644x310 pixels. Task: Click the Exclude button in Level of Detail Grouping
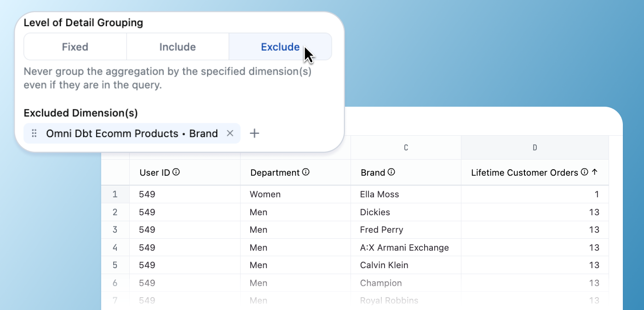point(280,46)
